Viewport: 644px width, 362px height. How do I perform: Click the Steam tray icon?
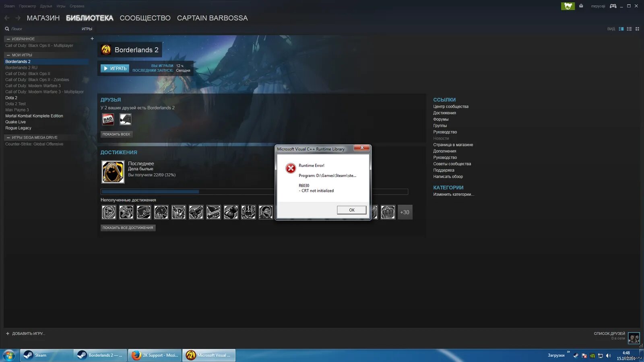(x=576, y=356)
